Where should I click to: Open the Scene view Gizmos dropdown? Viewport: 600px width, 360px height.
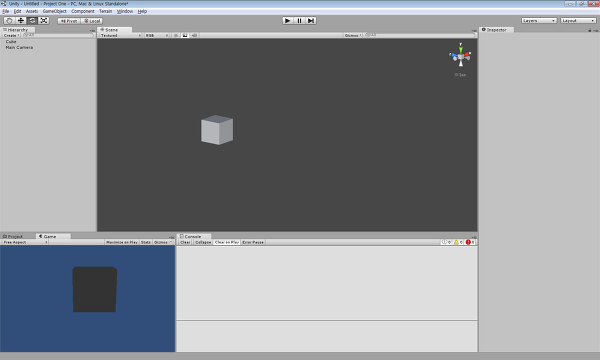click(353, 35)
